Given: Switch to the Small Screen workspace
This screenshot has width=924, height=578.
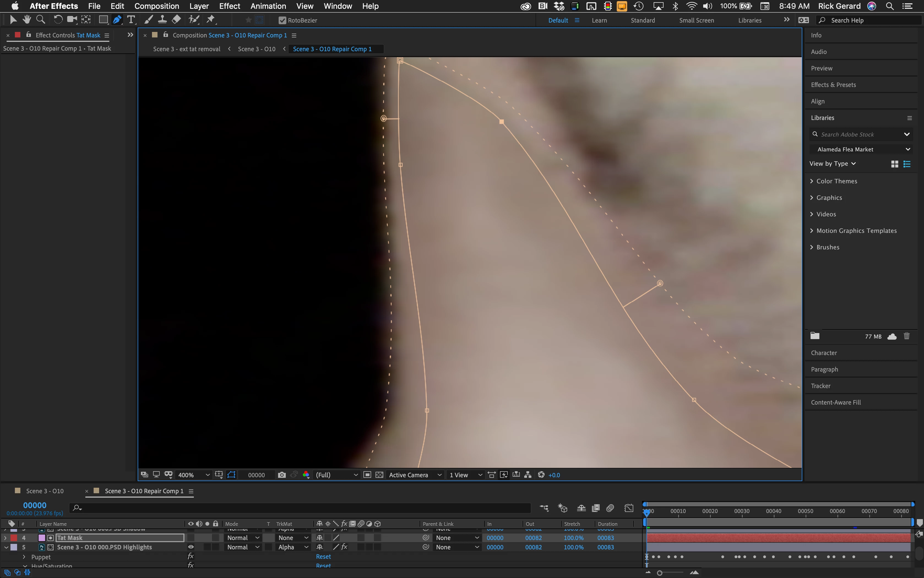Looking at the screenshot, I should coord(696,20).
